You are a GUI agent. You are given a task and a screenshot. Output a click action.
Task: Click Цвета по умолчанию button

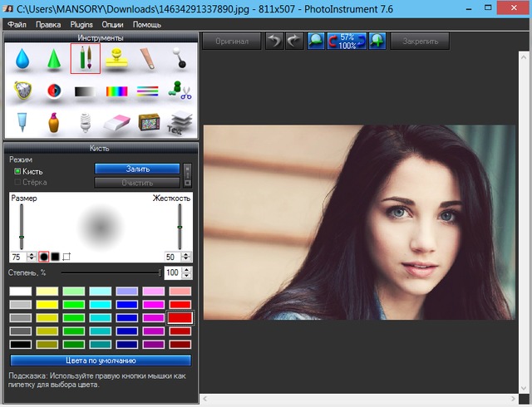click(101, 360)
